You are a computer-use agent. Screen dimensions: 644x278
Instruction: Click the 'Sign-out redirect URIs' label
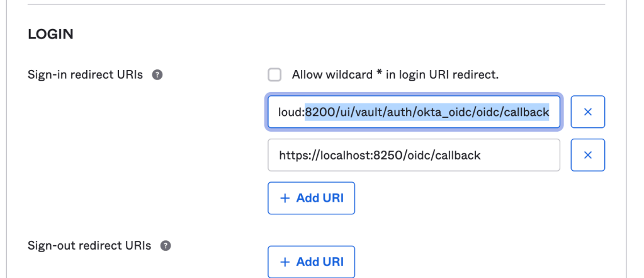tap(89, 245)
